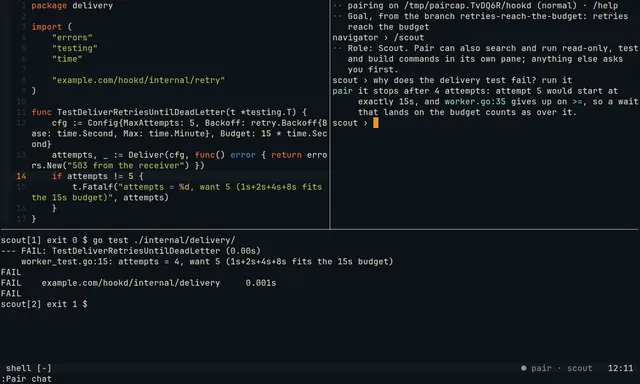Click the pair status dot indicator
Screen dimensions: 640x384
pyautogui.click(x=524, y=368)
